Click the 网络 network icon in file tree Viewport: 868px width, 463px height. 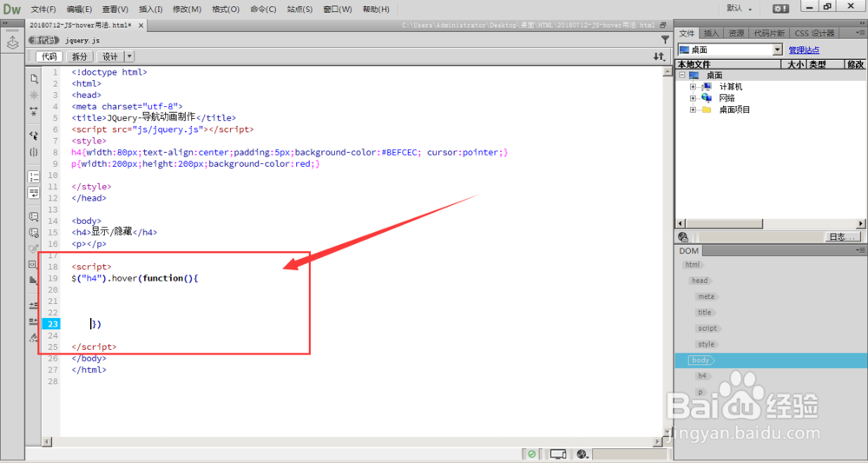tap(707, 98)
